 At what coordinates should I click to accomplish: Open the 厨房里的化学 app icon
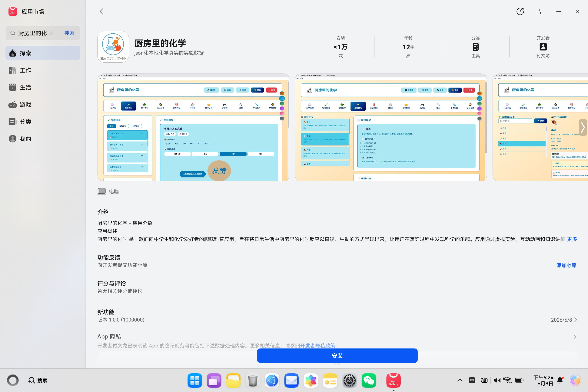point(113,47)
